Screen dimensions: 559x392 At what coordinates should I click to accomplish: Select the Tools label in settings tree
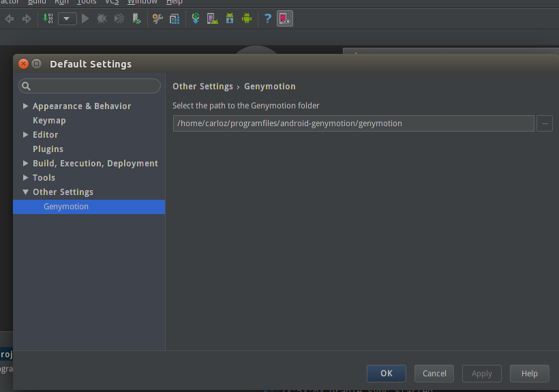point(44,177)
